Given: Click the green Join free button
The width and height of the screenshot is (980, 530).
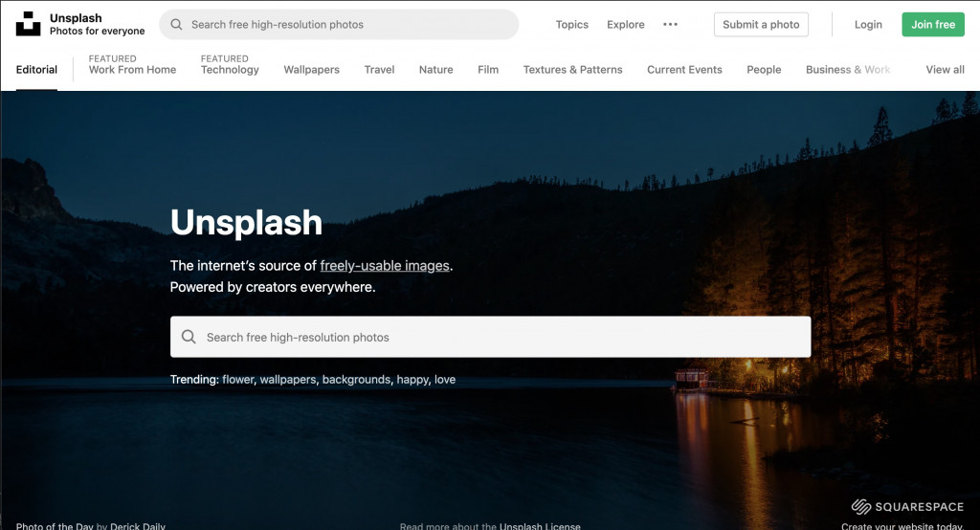Looking at the screenshot, I should pos(932,24).
